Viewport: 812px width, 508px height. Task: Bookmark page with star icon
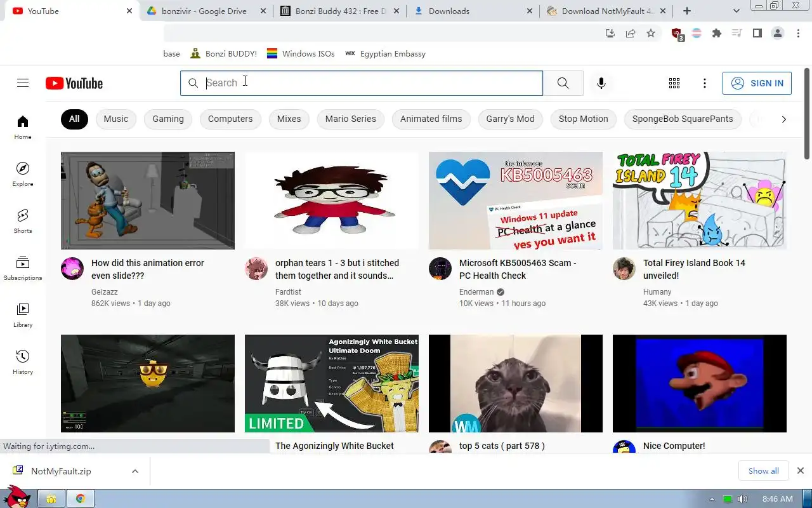point(651,33)
